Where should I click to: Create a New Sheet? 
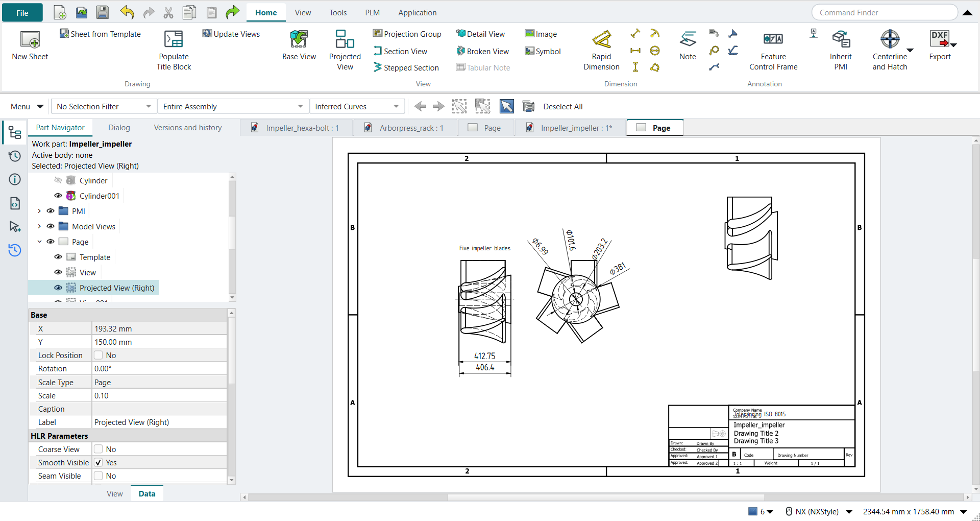point(30,45)
